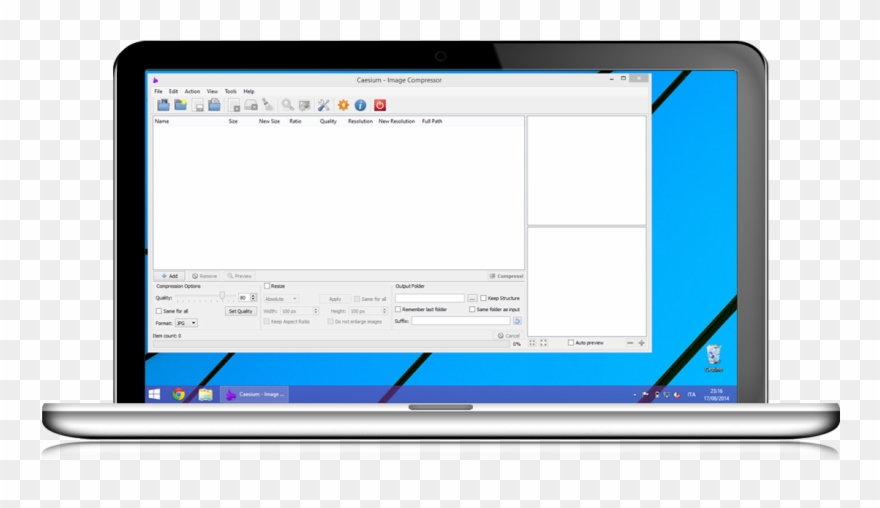
Task: Open File Explorer from the taskbar
Action: 205,395
